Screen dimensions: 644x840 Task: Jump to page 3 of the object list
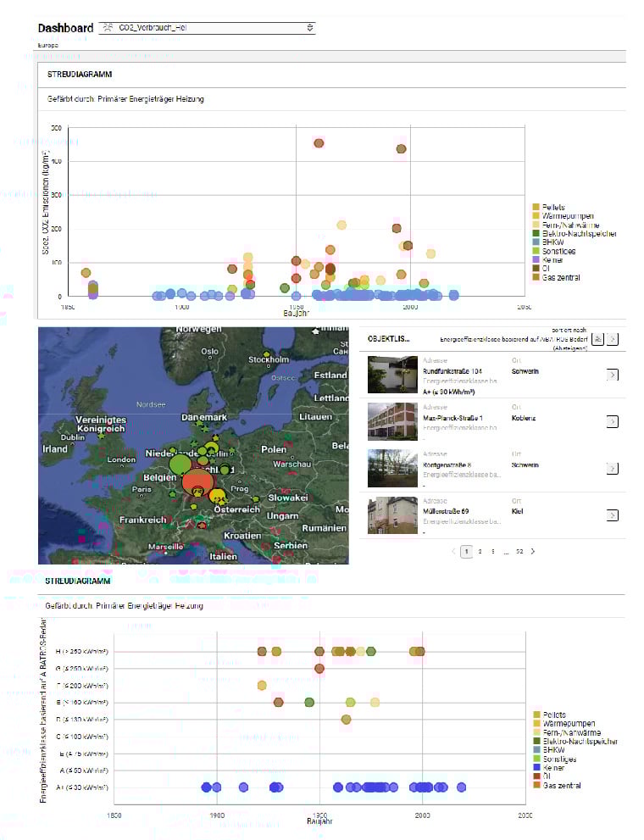tap(492, 551)
